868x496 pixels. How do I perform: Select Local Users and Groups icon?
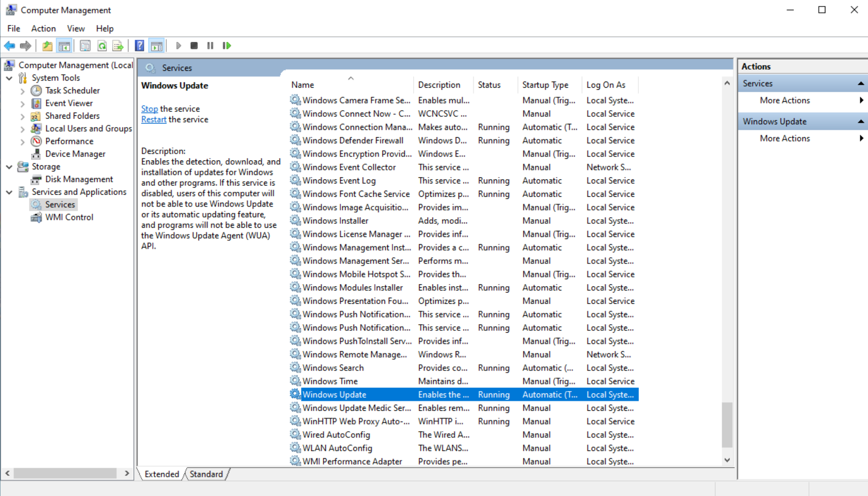pyautogui.click(x=36, y=129)
